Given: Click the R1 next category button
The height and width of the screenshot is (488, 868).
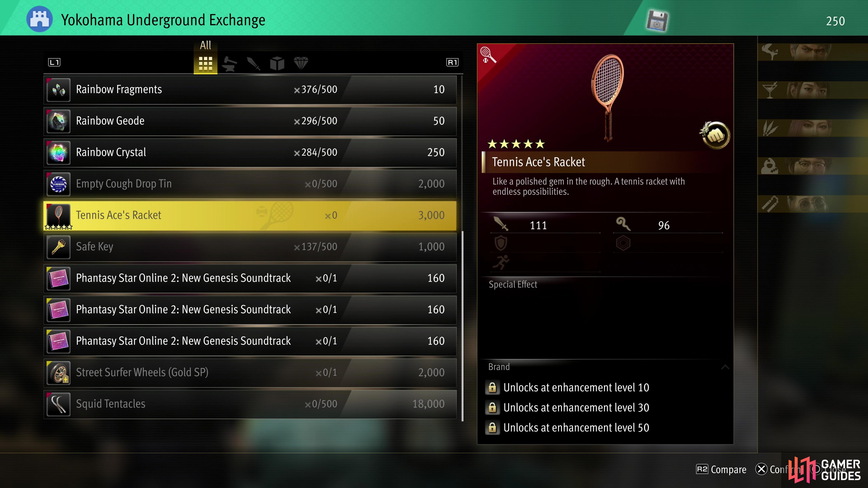Looking at the screenshot, I should (x=452, y=62).
